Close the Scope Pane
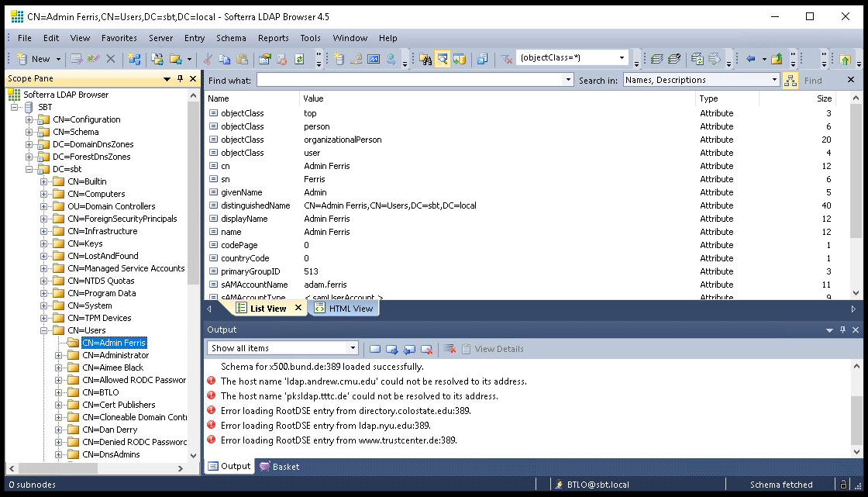The width and height of the screenshot is (868, 497). coord(193,78)
